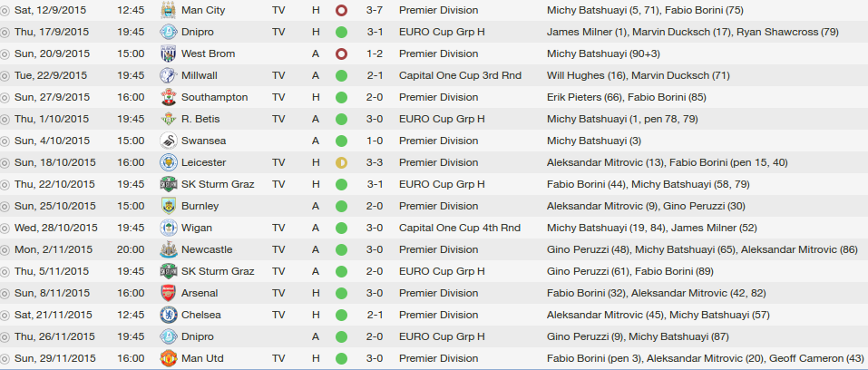Click the green win indicator for Arsenal
The width and height of the screenshot is (868, 370).
(342, 293)
